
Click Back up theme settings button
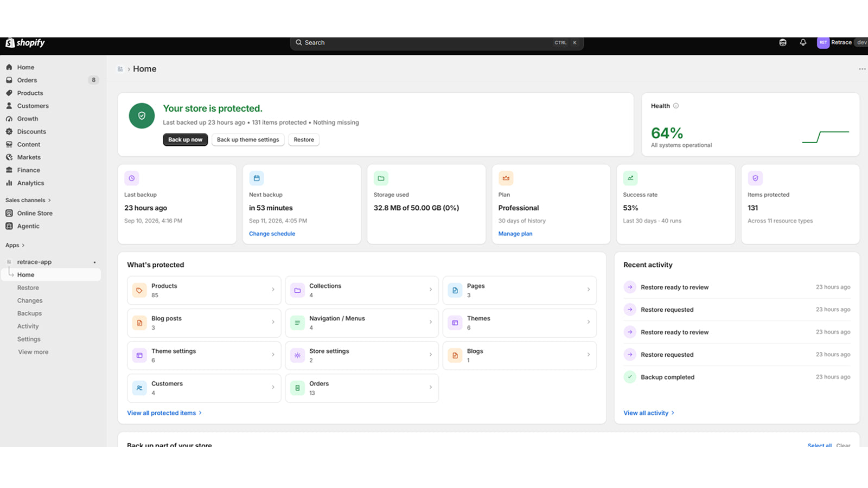248,139
